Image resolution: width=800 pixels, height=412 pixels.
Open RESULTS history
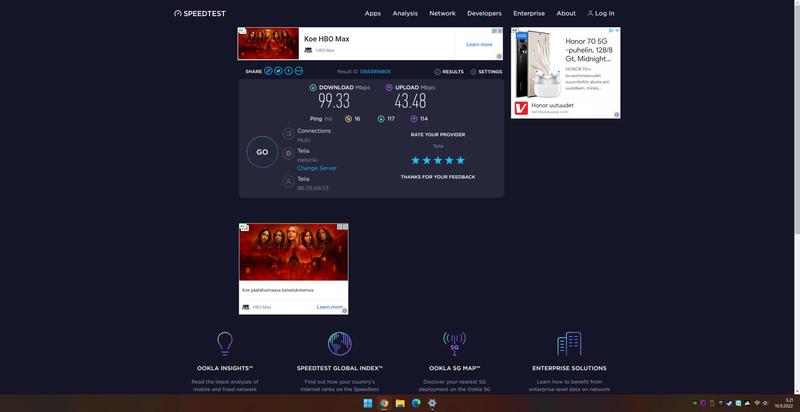(449, 72)
